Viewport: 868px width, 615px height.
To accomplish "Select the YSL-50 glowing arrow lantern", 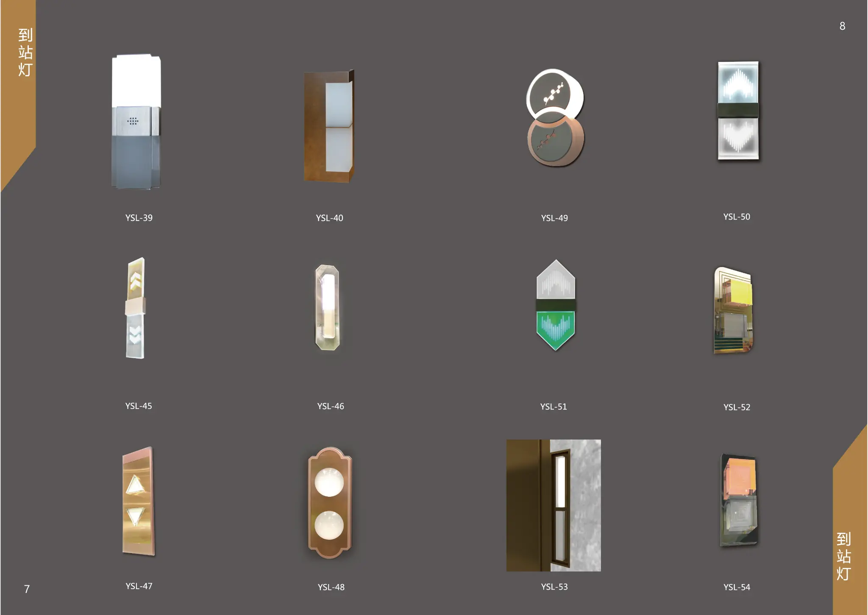I will pyautogui.click(x=738, y=111).
